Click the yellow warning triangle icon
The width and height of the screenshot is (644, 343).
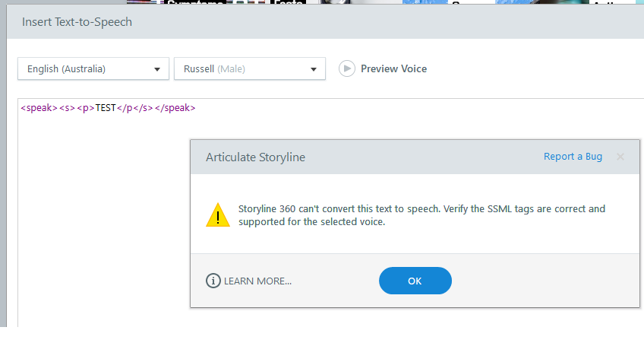(x=218, y=215)
